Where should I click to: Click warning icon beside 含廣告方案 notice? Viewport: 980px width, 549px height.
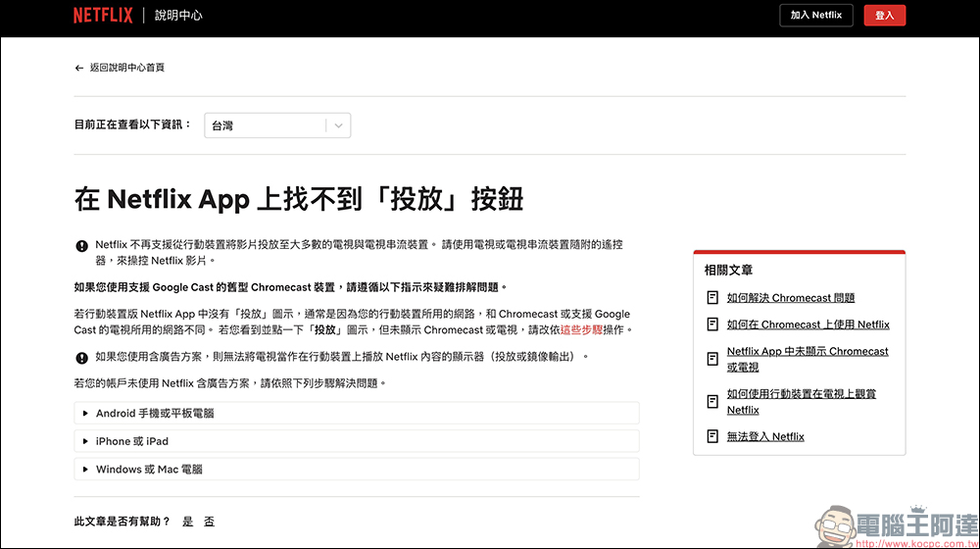[82, 358]
